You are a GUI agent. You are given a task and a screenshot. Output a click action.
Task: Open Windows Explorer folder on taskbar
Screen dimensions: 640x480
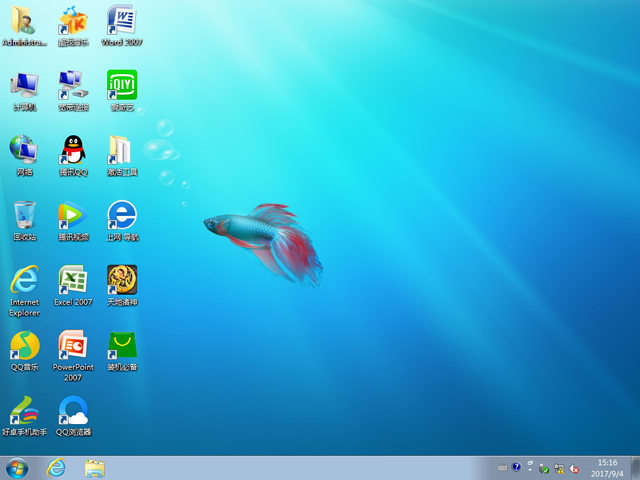[95, 468]
